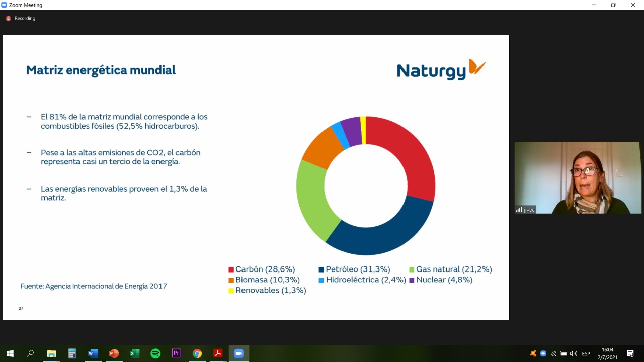The width and height of the screenshot is (644, 362).
Task: Launch Calculator from the taskbar
Action: click(72, 353)
